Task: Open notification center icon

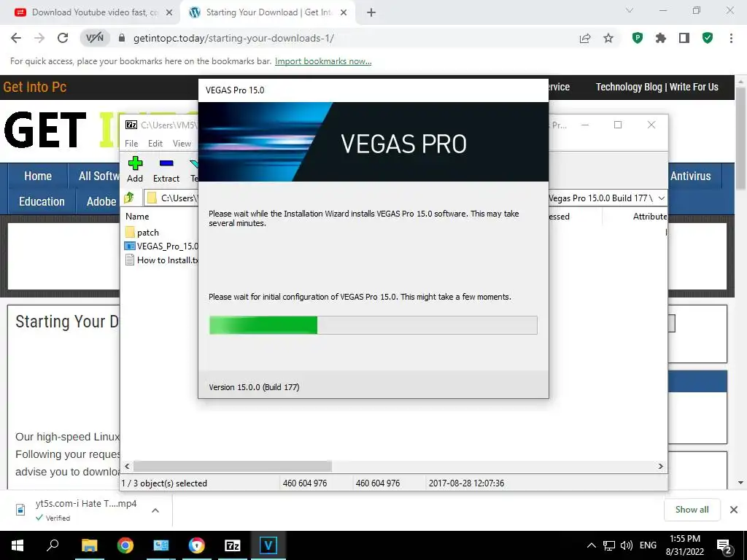Action: pos(724,546)
